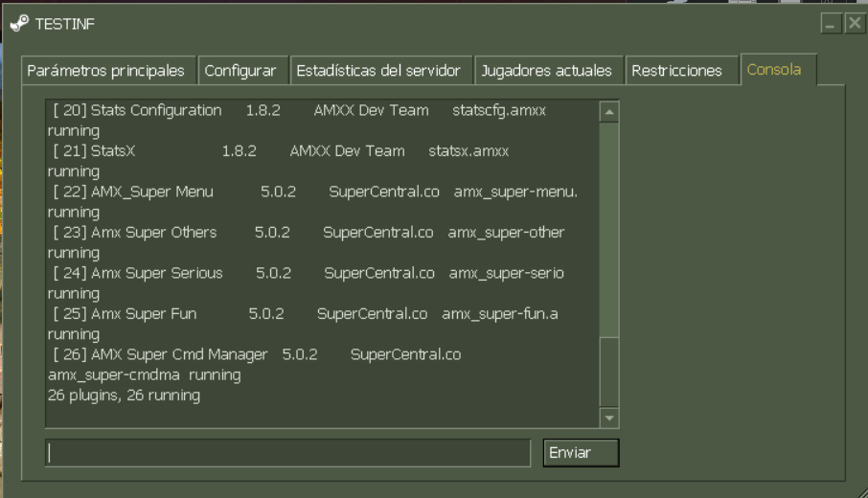This screenshot has width=868, height=498.
Task: Minimize the TESTINF window
Action: click(x=831, y=23)
